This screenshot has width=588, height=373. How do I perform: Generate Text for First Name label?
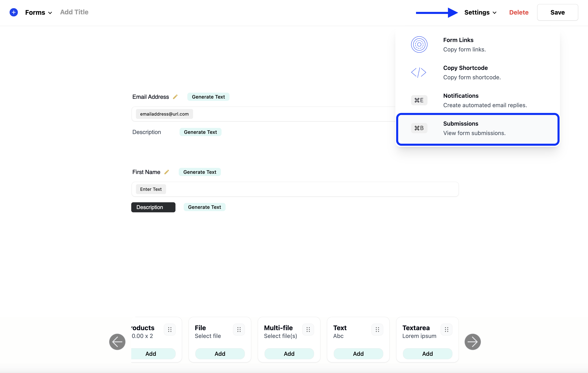200,172
